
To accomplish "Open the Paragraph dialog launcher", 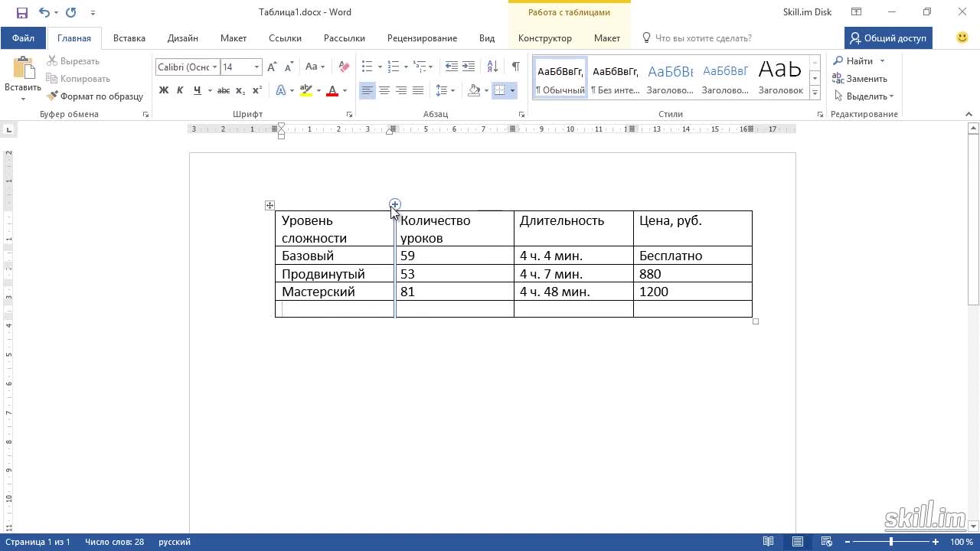I will 521,115.
